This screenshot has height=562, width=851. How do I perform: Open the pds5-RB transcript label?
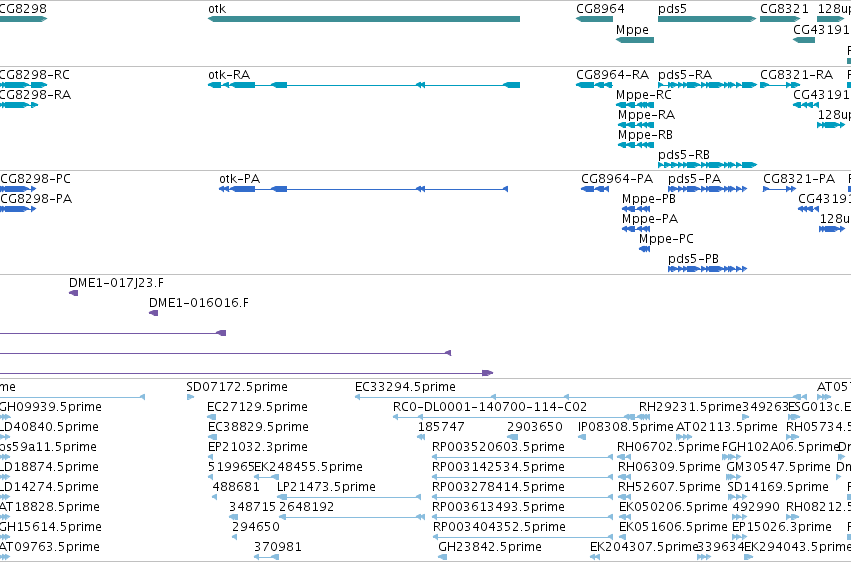[684, 156]
